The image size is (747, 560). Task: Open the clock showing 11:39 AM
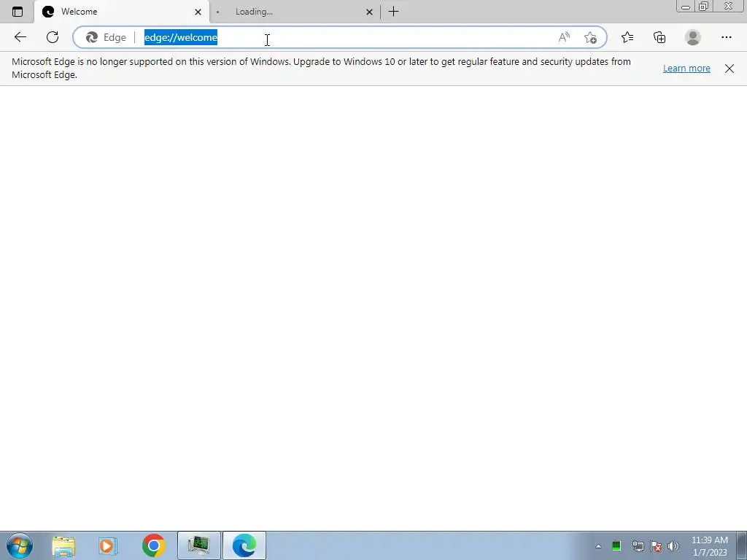click(709, 546)
